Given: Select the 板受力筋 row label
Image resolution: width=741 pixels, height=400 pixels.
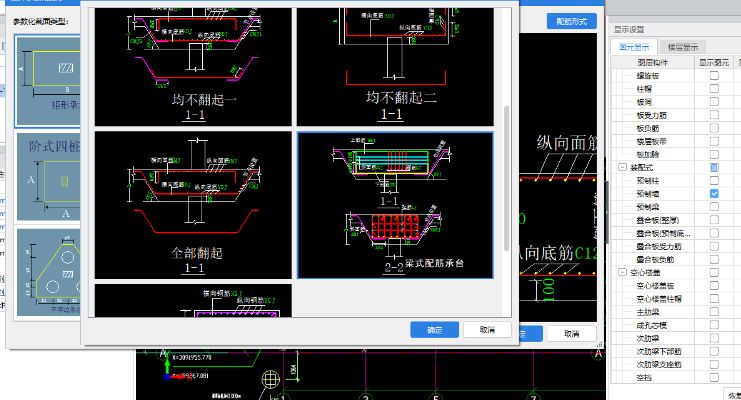Looking at the screenshot, I should coord(651,115).
